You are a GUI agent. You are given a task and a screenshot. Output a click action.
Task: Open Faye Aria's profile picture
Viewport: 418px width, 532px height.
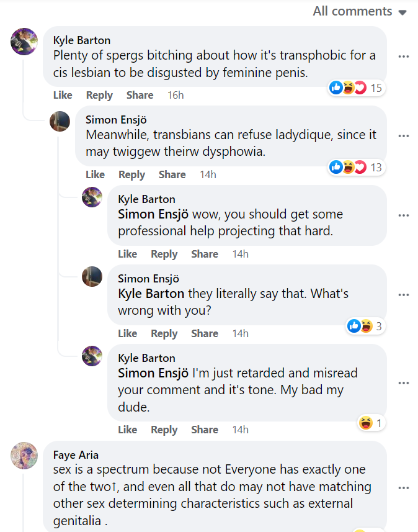tap(24, 455)
